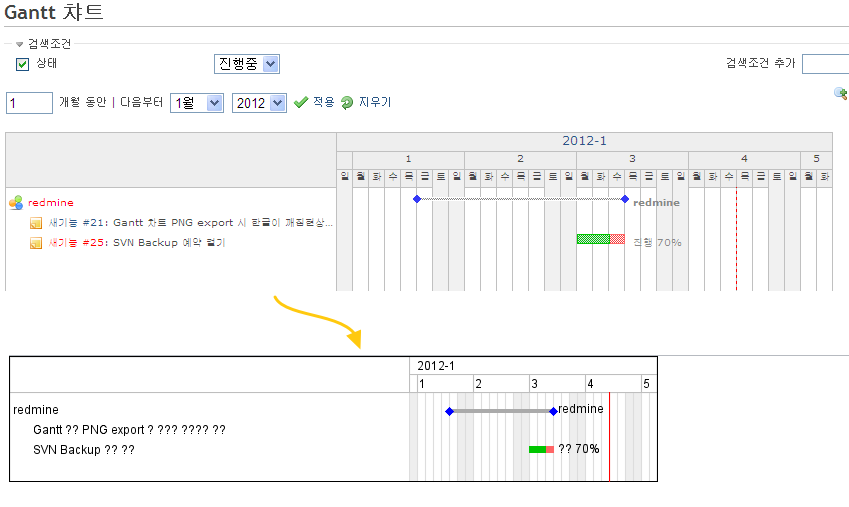Screen dimensions: 849x507
Task: Click the green checkmark apply icon
Action: click(x=301, y=102)
